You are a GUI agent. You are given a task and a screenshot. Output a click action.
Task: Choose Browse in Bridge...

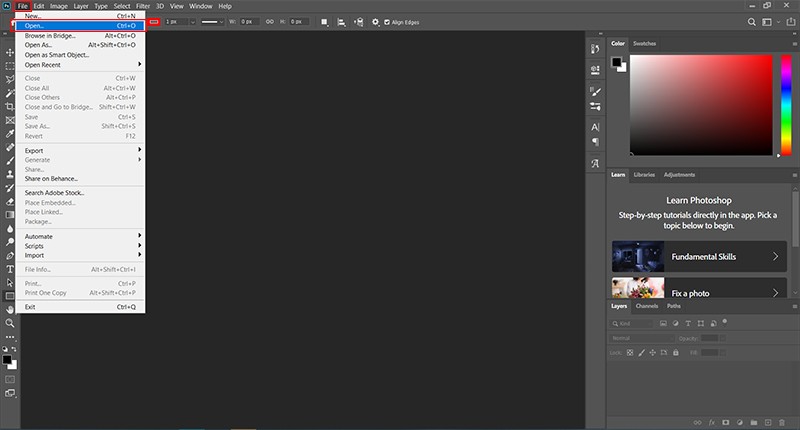(81, 36)
